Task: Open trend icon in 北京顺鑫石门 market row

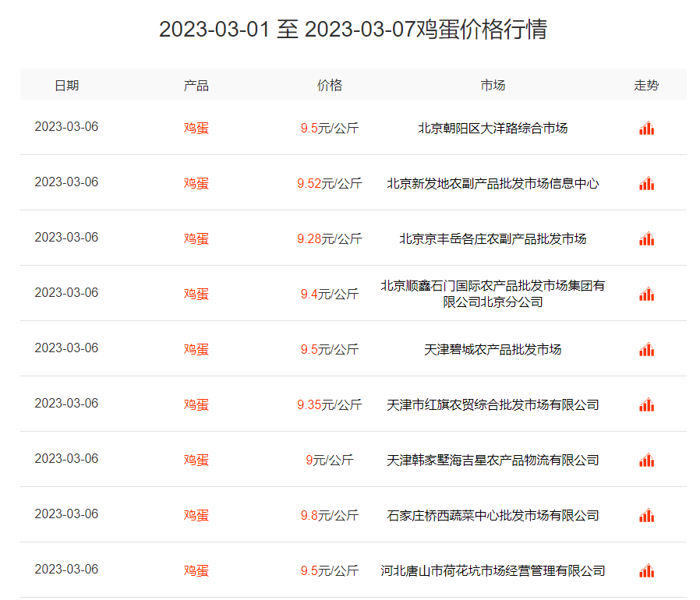Action: click(x=646, y=295)
